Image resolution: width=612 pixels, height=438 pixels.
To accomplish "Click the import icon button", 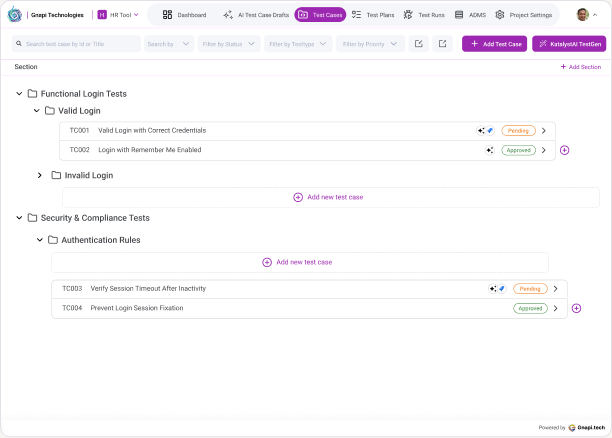I will [x=419, y=44].
